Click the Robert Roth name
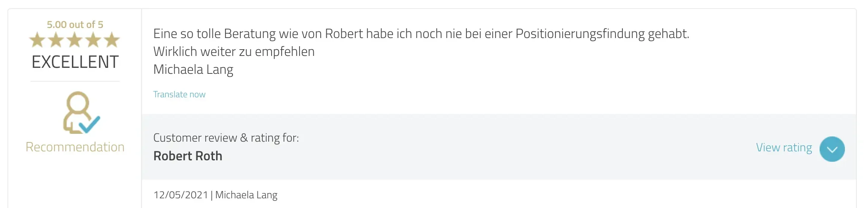Image resolution: width=868 pixels, height=208 pixels. (188, 156)
